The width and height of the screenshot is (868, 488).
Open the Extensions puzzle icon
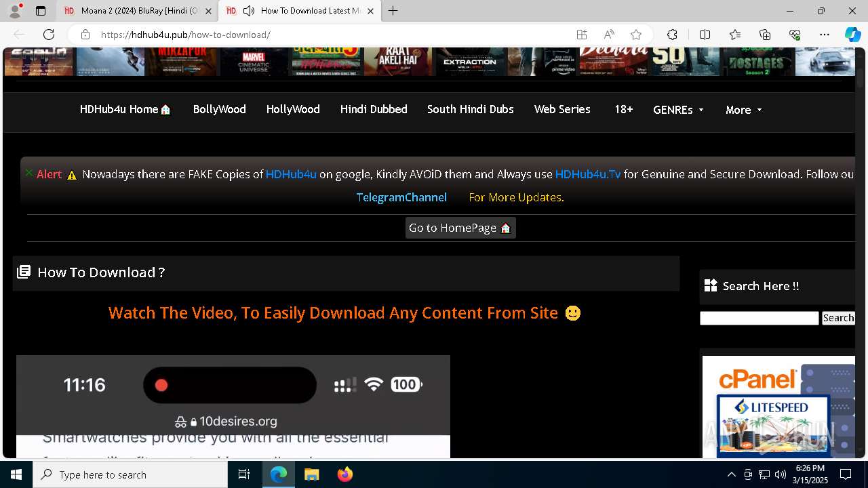click(x=672, y=35)
